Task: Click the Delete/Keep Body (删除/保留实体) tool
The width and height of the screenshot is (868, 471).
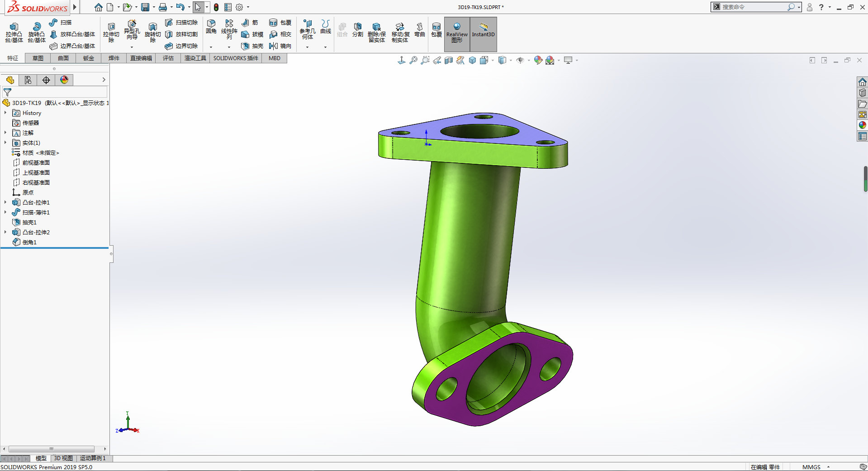Action: [377, 33]
